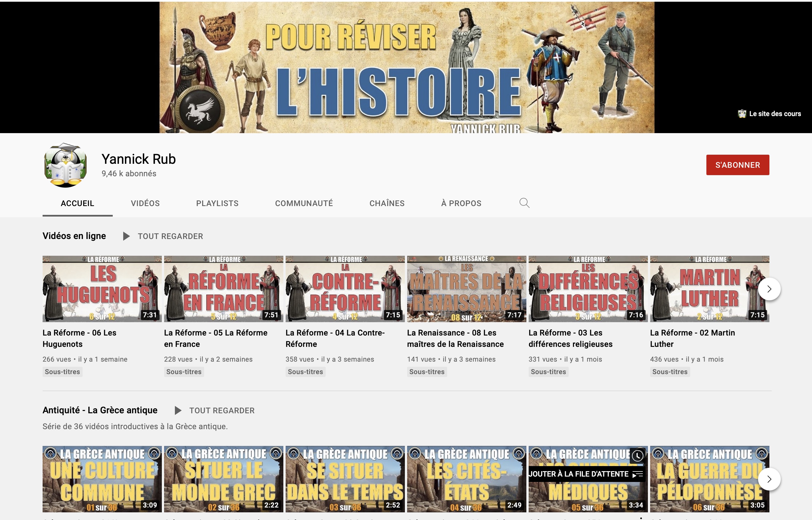Open Une culture commune video thumbnail

(102, 479)
